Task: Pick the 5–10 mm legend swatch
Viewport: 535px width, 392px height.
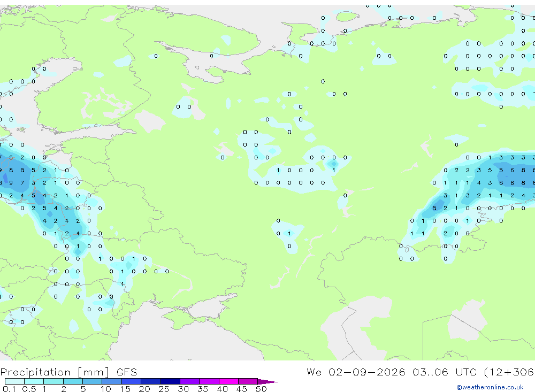Action: pos(93,381)
